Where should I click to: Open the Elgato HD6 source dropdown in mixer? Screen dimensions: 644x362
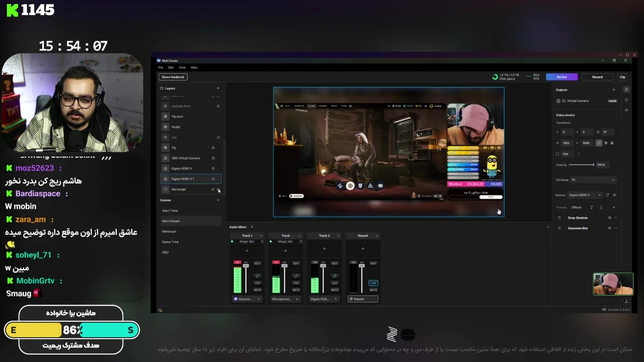pos(324,299)
